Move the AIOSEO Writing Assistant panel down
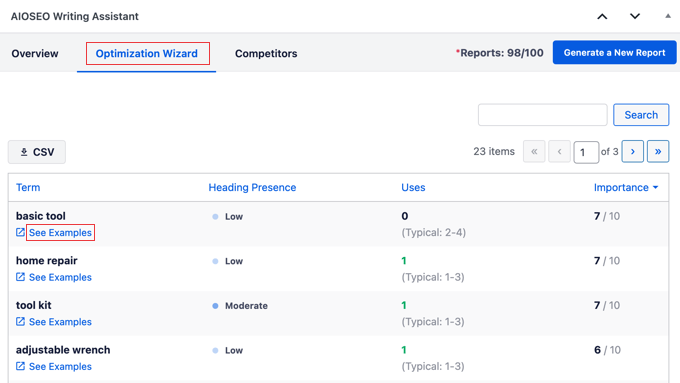 tap(635, 16)
